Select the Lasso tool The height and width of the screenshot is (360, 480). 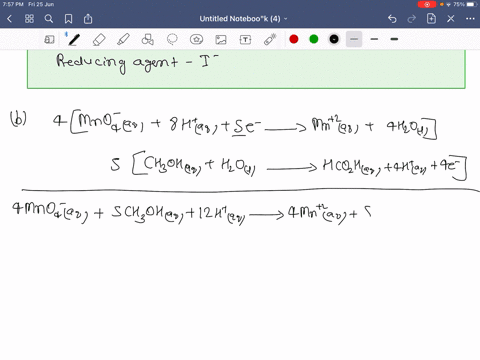pos(172,39)
